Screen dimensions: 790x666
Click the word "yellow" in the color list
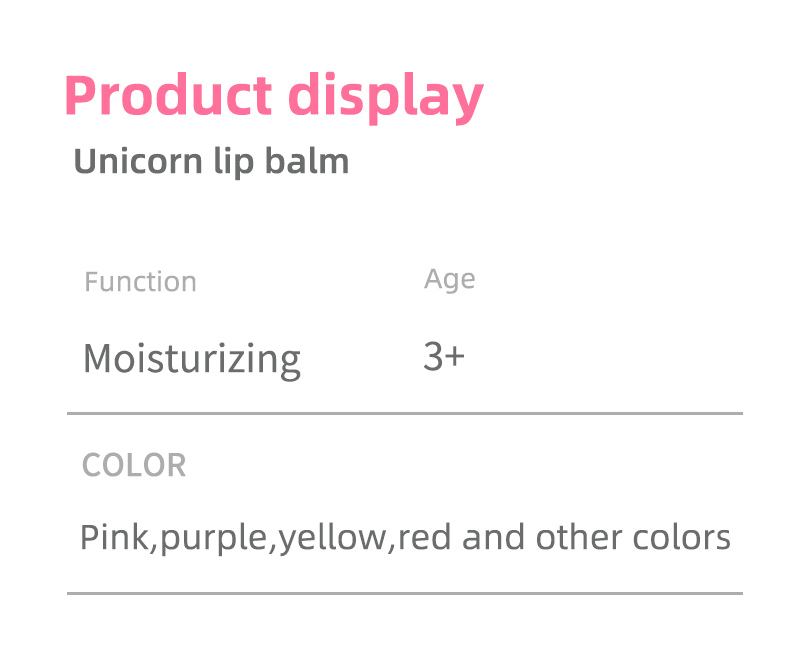(x=332, y=538)
